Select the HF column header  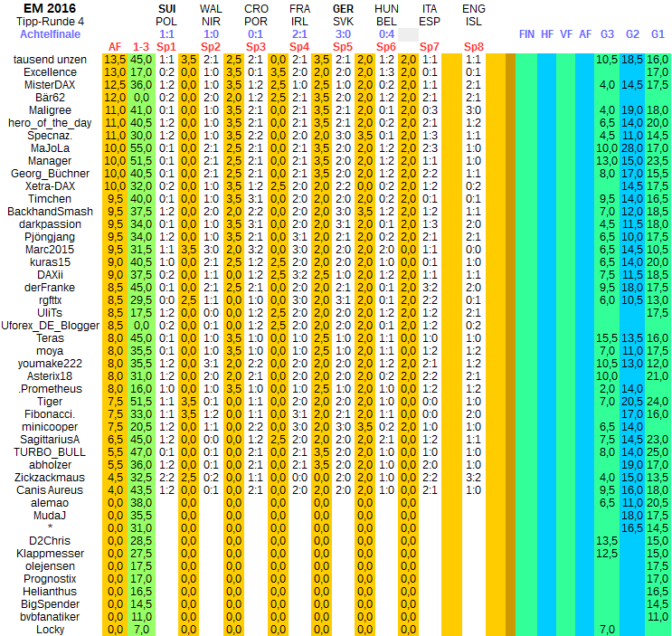547,33
